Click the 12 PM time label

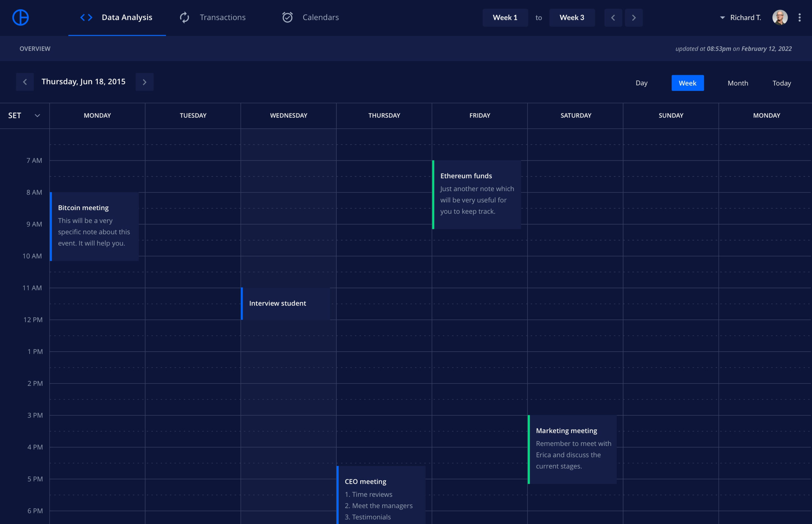[x=33, y=320]
